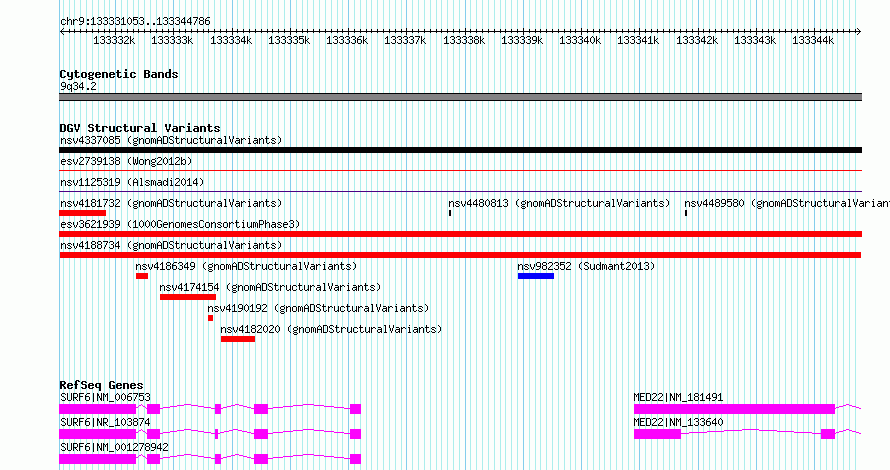This screenshot has height=470, width=890.
Task: Click the 9q34.2 band label
Action: coord(78,86)
